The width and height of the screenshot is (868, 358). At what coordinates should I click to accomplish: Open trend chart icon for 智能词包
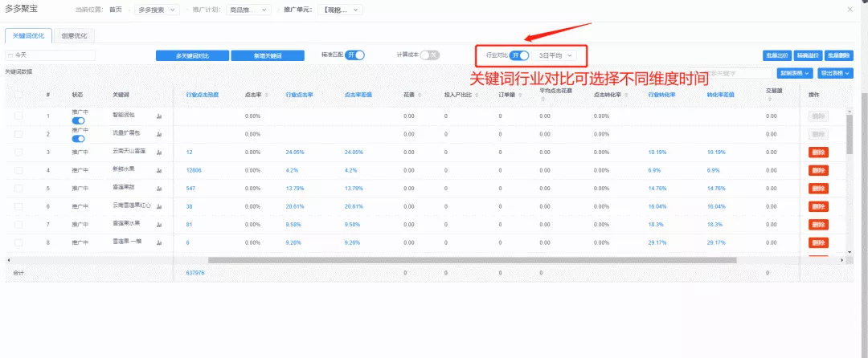point(159,116)
